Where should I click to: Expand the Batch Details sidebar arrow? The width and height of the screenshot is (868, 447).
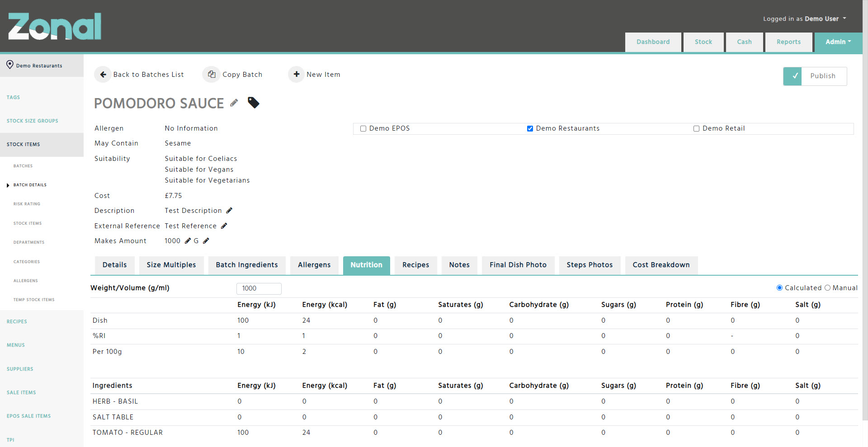pyautogui.click(x=8, y=185)
